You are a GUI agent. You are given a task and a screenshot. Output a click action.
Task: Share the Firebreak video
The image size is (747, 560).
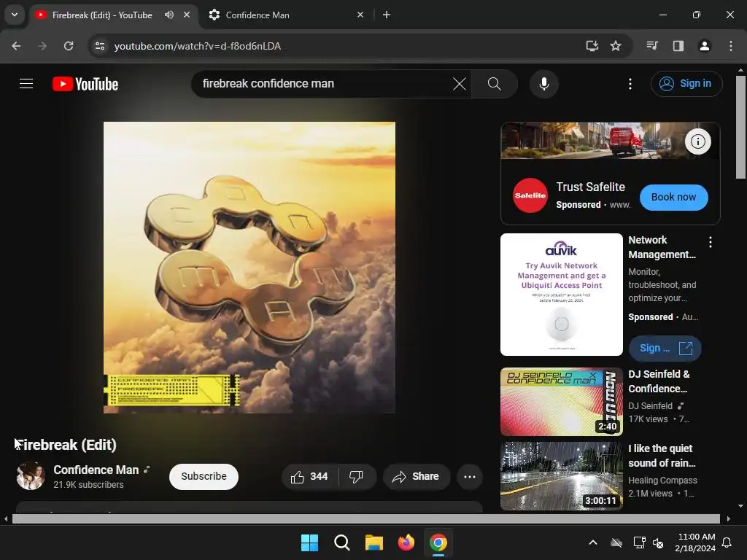coord(416,477)
